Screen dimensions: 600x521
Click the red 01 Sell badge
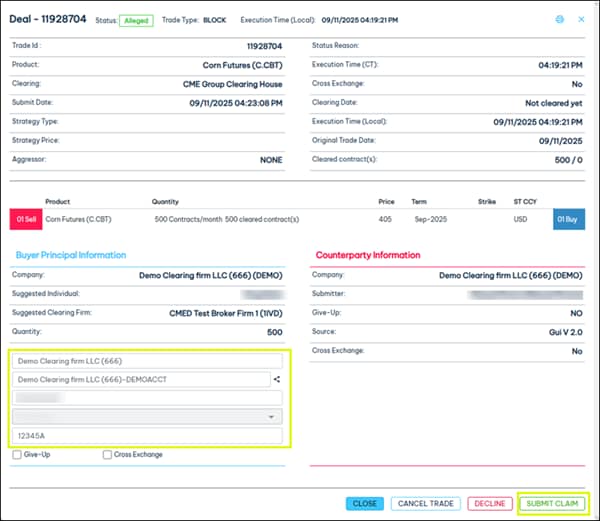(x=25, y=219)
